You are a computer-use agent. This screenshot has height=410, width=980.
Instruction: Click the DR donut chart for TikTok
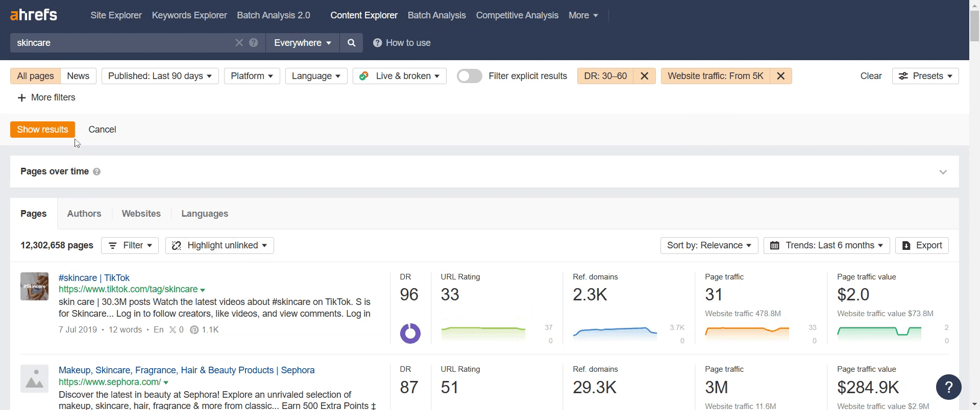point(410,334)
